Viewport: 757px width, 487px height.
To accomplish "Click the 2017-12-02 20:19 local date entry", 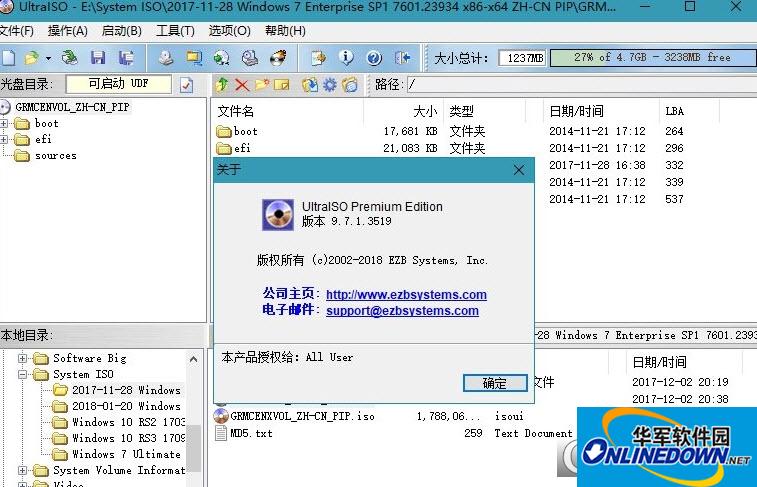I will pyautogui.click(x=680, y=382).
